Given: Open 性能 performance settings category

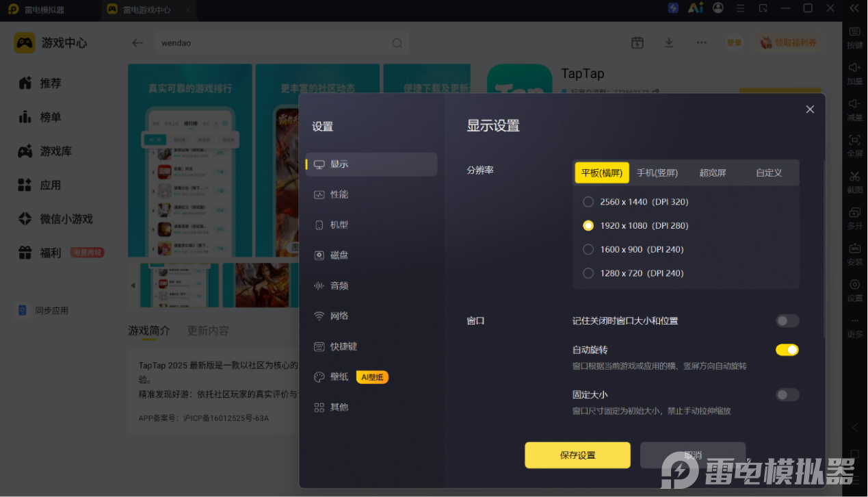Looking at the screenshot, I should [x=371, y=194].
